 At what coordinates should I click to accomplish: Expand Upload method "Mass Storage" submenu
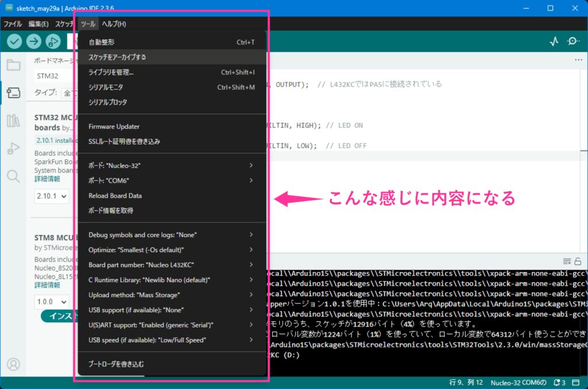[172, 294]
